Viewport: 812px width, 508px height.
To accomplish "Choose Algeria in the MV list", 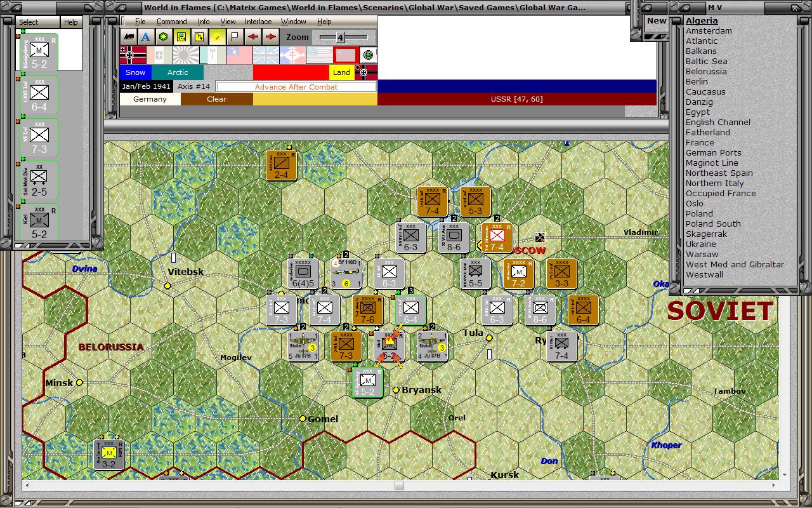I will [702, 20].
